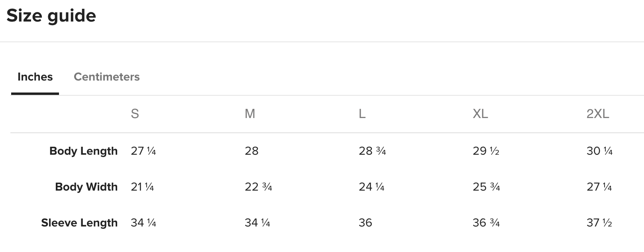The image size is (644, 252).
Task: Click Body Length value for size M
Action: [x=251, y=151]
